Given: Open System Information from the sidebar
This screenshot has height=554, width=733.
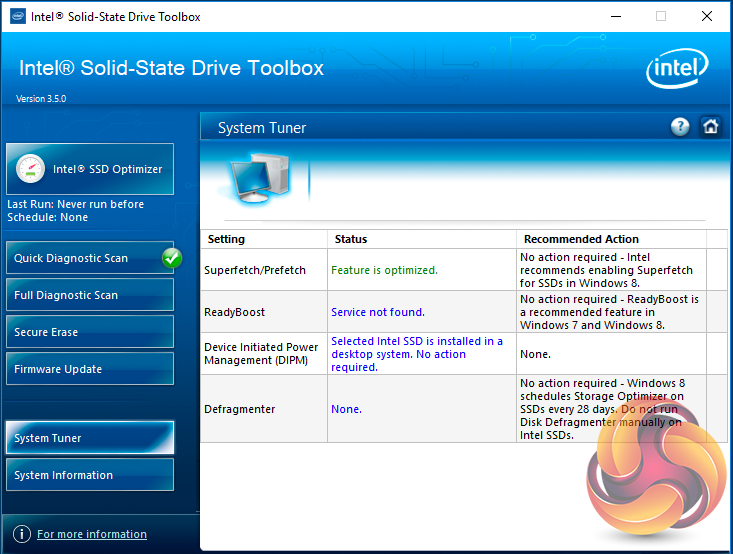Looking at the screenshot, I should (90, 475).
